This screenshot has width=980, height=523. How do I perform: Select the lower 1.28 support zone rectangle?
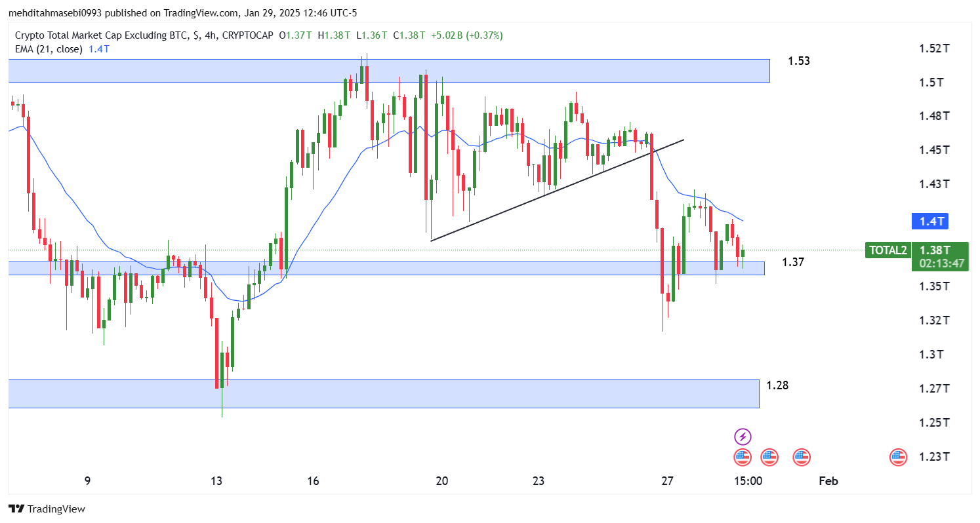coord(384,393)
